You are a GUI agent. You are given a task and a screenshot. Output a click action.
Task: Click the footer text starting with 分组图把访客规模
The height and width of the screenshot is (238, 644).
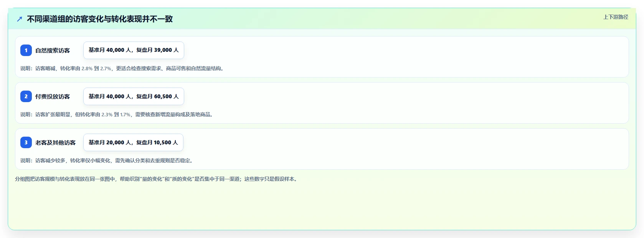click(x=157, y=179)
